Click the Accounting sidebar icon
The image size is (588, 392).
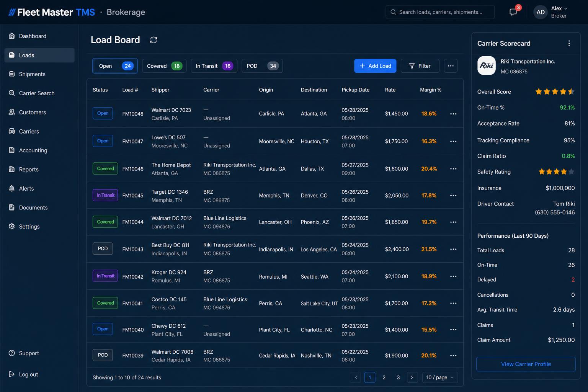(x=12, y=150)
